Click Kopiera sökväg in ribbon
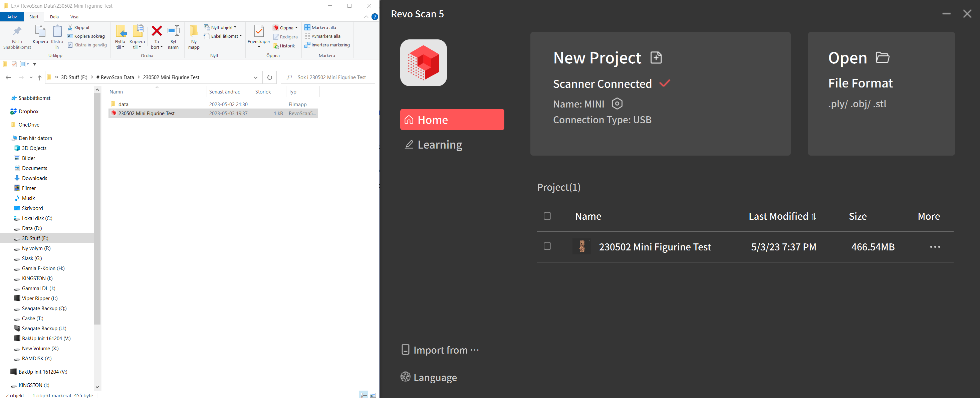 86,36
